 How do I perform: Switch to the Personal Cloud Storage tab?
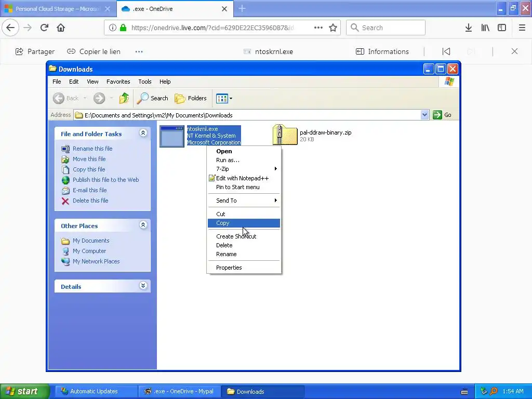click(x=58, y=9)
